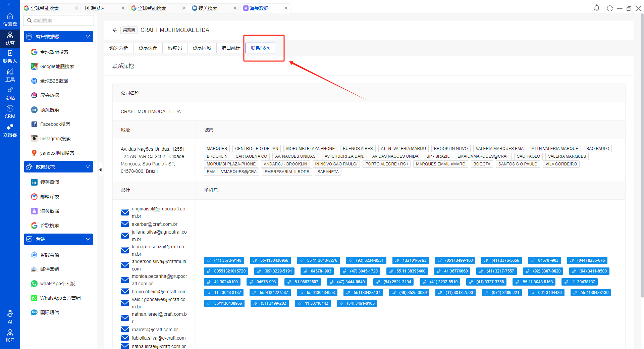The height and width of the screenshot is (349, 644).
Task: Open Facebook搜索 in the sidebar
Action: (x=55, y=124)
